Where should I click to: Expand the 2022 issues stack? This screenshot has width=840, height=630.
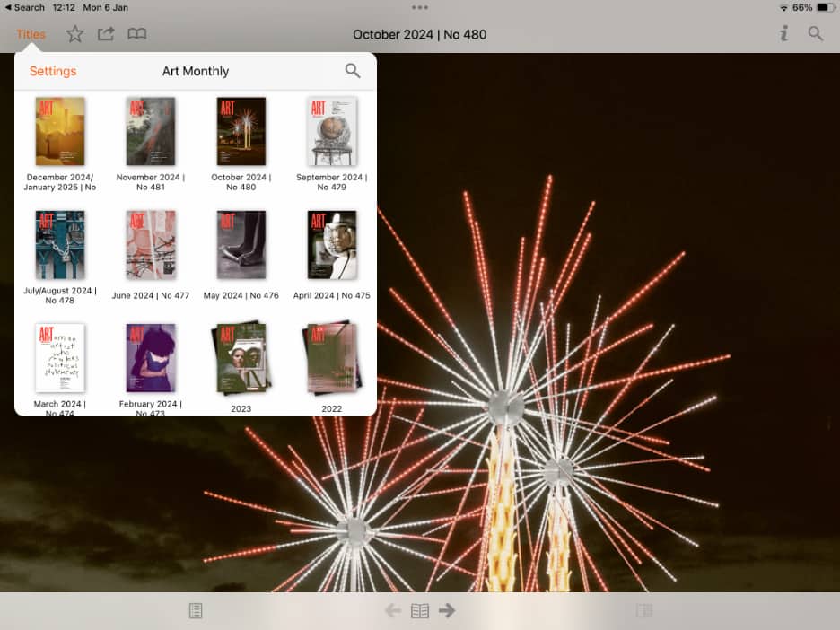pyautogui.click(x=332, y=359)
